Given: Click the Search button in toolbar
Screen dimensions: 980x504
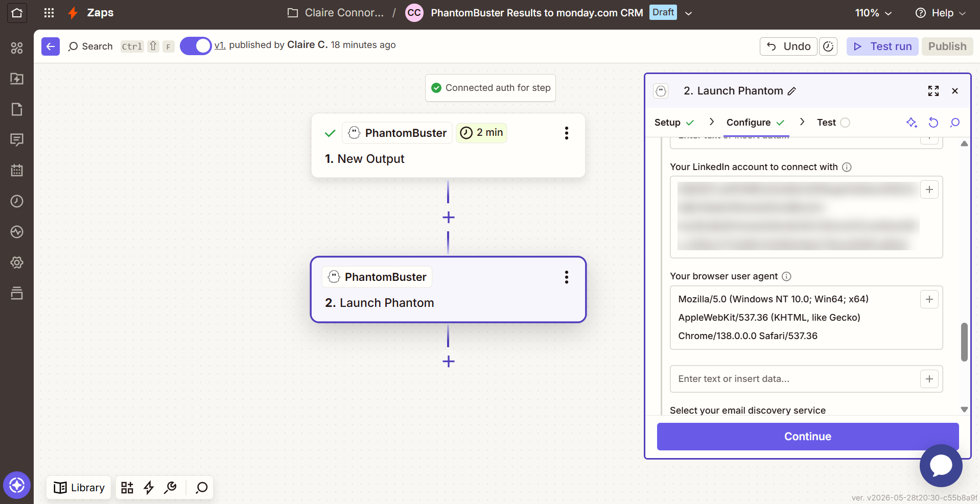Looking at the screenshot, I should pos(90,46).
